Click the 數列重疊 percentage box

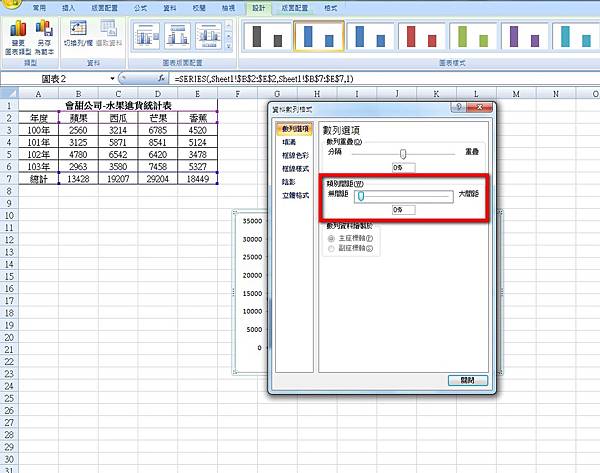404,168
